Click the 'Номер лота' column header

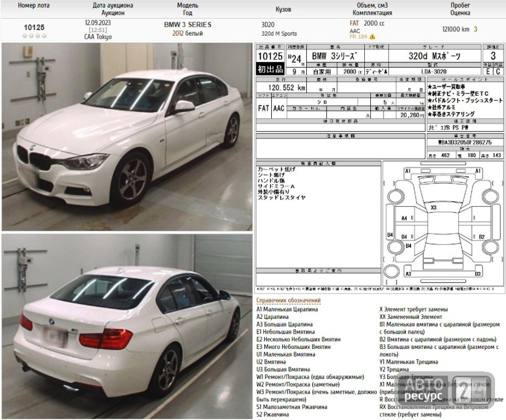pyautogui.click(x=34, y=5)
